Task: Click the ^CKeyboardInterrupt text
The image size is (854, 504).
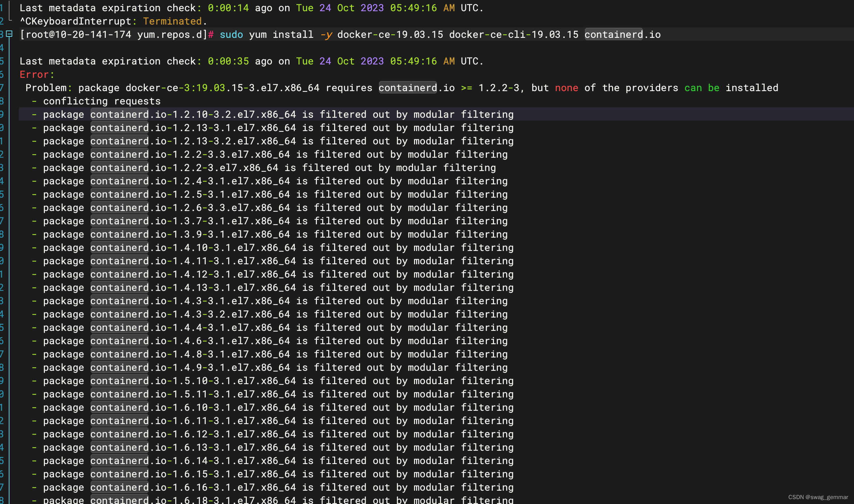Action: [x=75, y=21]
